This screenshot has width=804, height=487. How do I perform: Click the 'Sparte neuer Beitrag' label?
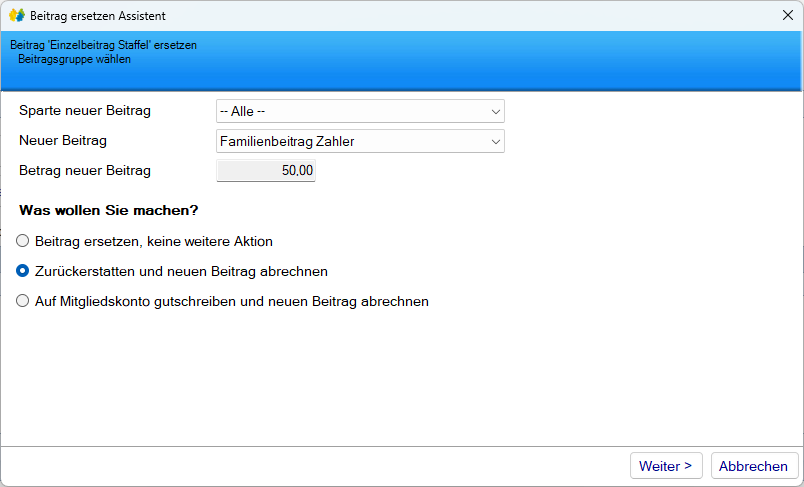tap(85, 111)
